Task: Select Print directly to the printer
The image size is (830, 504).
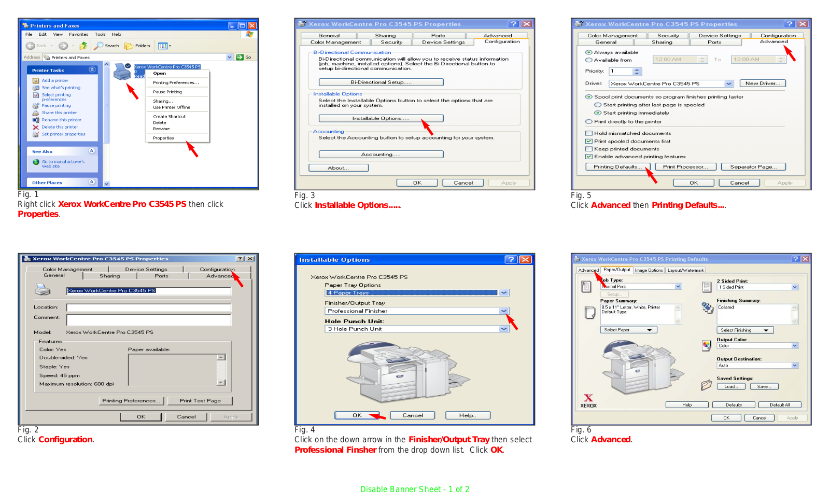Action: pos(588,122)
